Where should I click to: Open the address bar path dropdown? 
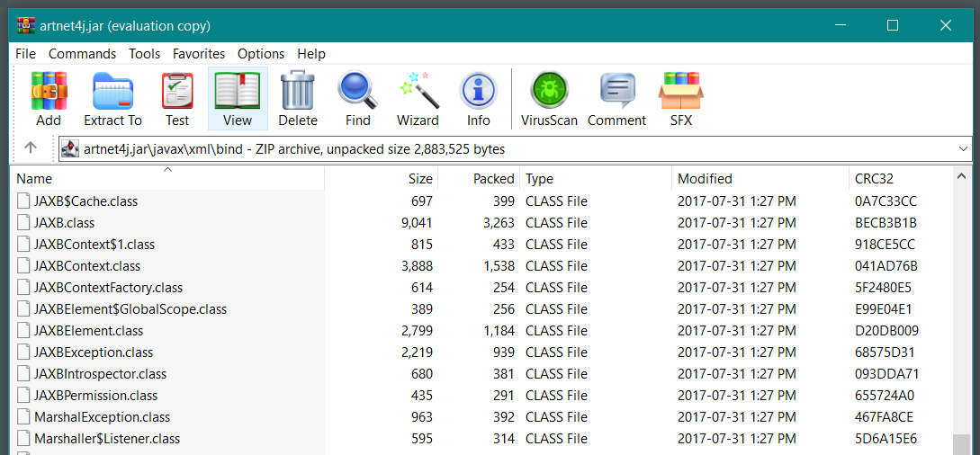point(963,149)
